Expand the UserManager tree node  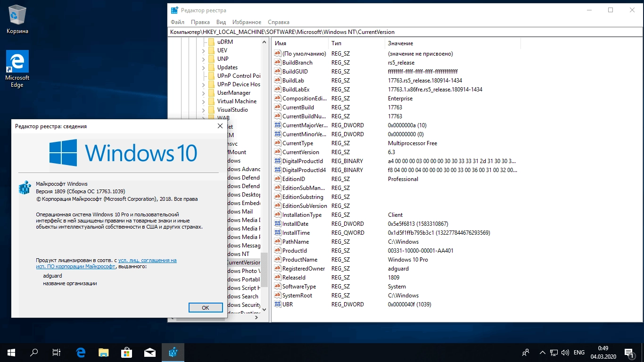point(204,93)
